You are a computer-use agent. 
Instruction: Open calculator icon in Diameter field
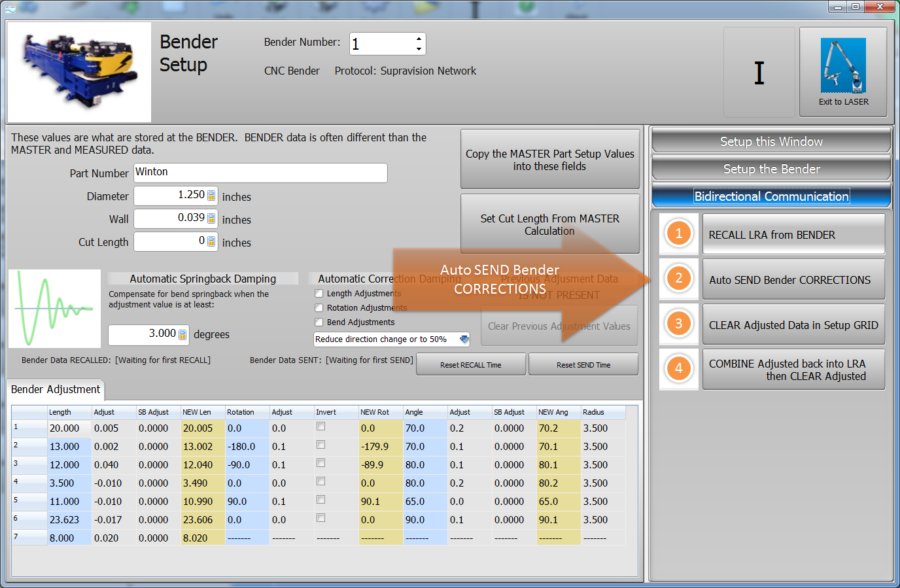point(211,196)
